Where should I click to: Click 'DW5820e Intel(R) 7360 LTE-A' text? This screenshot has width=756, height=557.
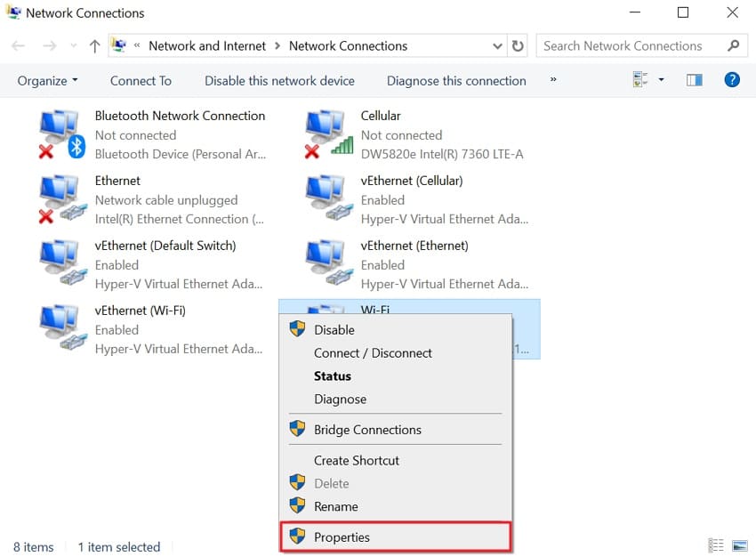442,154
